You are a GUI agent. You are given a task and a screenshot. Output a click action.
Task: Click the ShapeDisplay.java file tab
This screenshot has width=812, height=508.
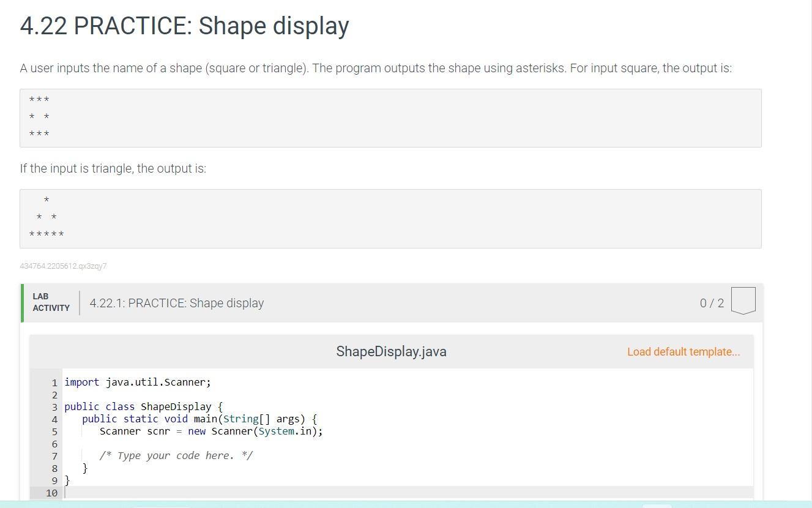pos(390,351)
